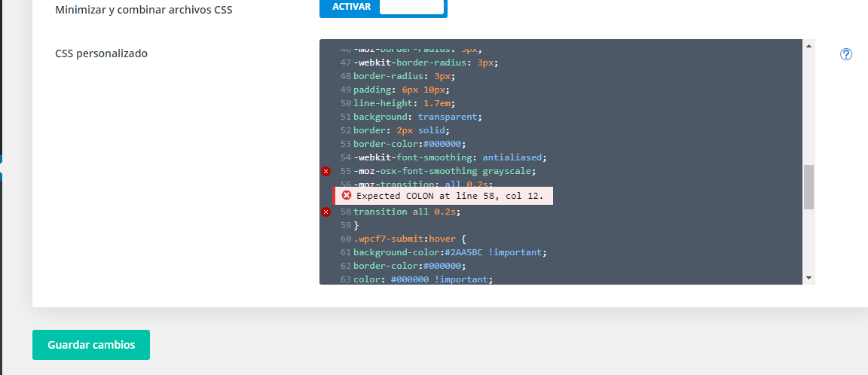Image resolution: width=868 pixels, height=375 pixels.
Task: Click the CSS editor vertical scrollbar thumb
Action: coord(808,187)
